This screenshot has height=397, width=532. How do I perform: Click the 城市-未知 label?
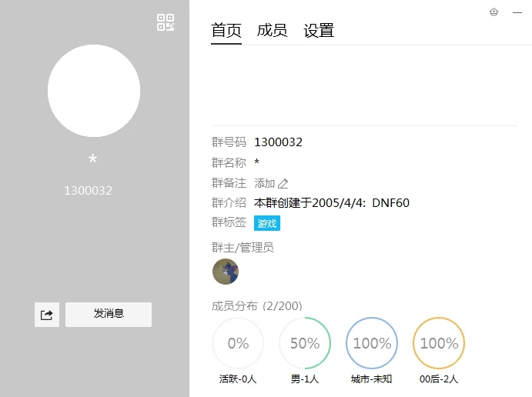coord(372,379)
